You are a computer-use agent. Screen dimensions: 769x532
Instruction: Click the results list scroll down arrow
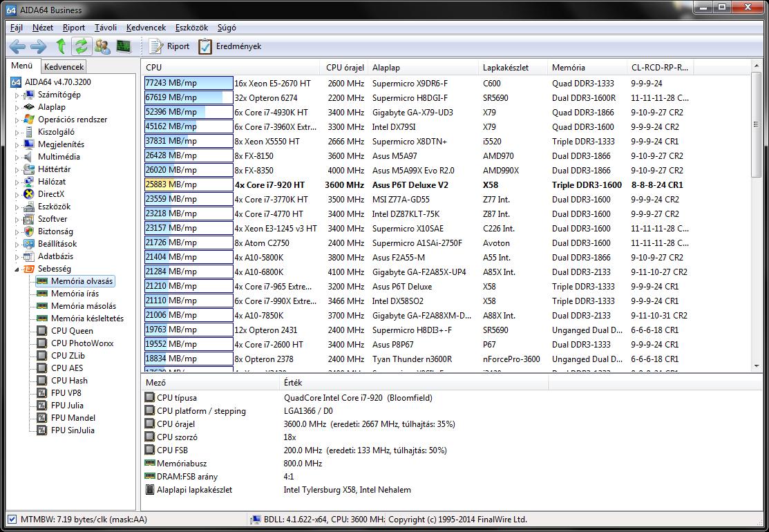click(756, 365)
